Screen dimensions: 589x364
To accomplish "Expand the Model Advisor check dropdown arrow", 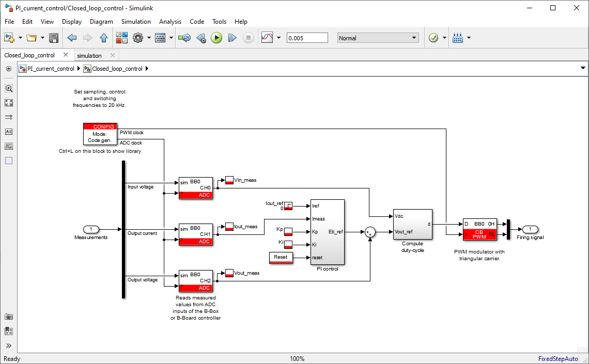I will 444,38.
